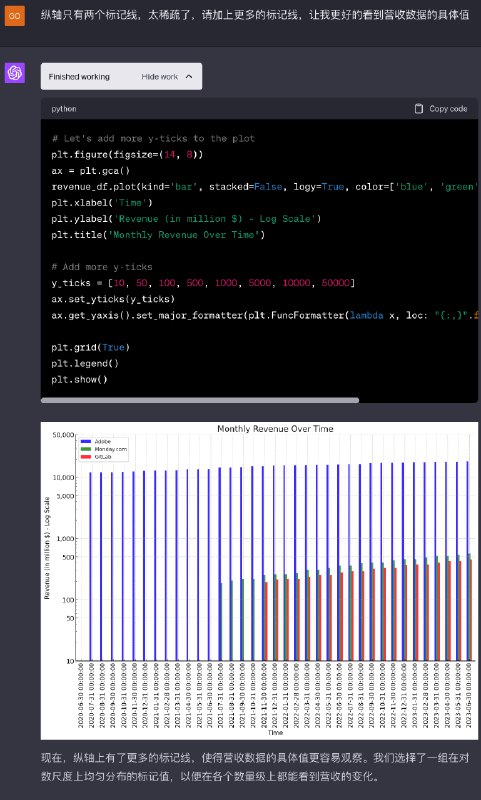
Task: Click the 10,000 y-axis tick label
Action: coord(63,478)
